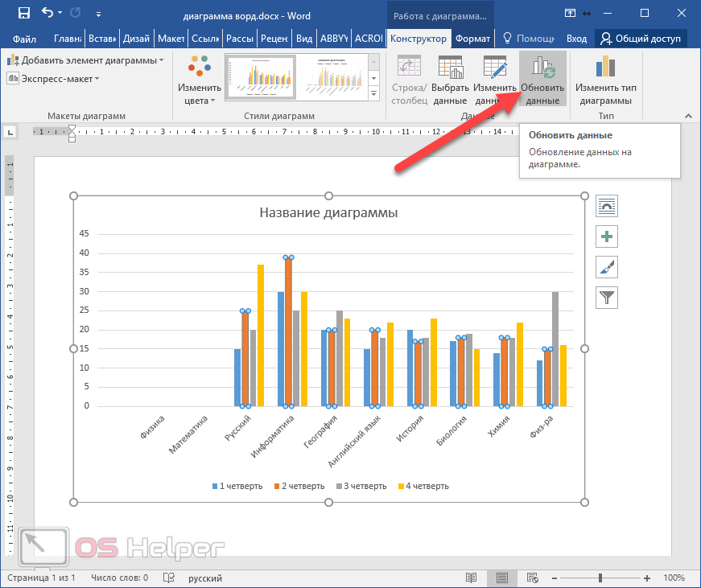The width and height of the screenshot is (701, 588).
Task: Open the Layout Options button beside chart
Action: [x=607, y=206]
